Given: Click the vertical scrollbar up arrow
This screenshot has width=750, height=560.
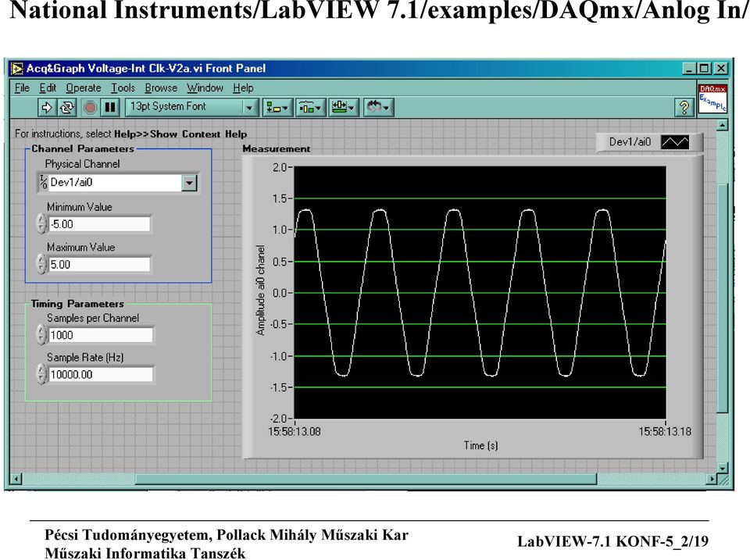Looking at the screenshot, I should point(722,125).
